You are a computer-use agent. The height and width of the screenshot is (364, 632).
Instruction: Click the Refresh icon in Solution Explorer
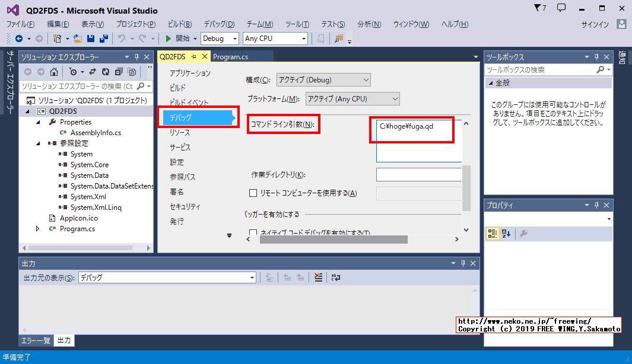pyautogui.click(x=105, y=72)
